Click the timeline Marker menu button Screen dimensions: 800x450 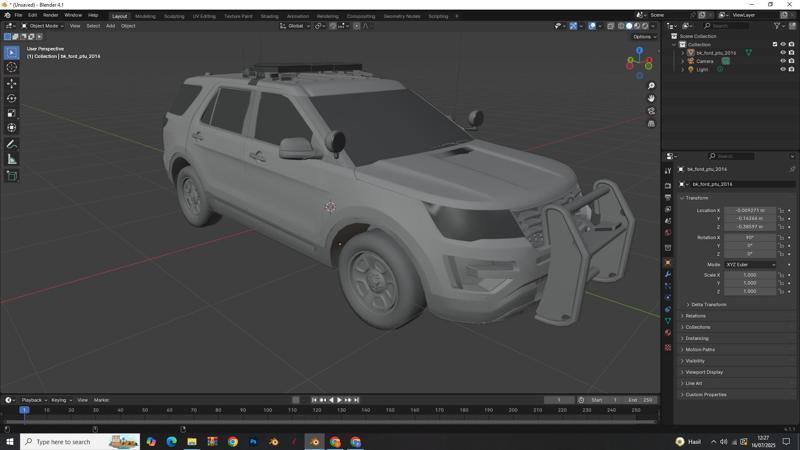click(x=101, y=400)
